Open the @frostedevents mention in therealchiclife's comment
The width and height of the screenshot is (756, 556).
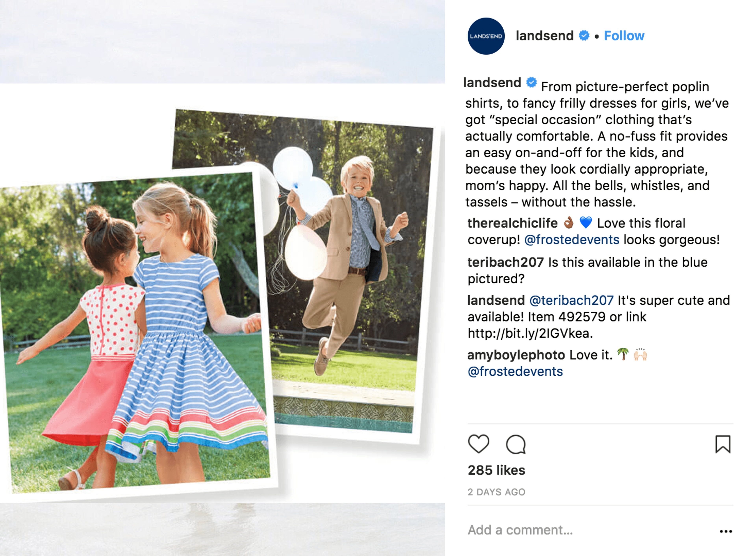tap(572, 240)
